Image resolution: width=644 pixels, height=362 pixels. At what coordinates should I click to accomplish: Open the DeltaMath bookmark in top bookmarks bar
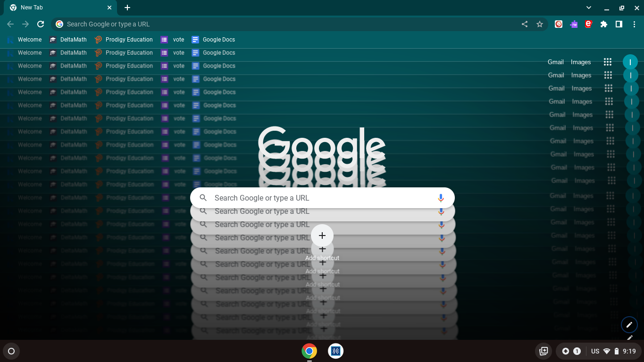pyautogui.click(x=68, y=40)
